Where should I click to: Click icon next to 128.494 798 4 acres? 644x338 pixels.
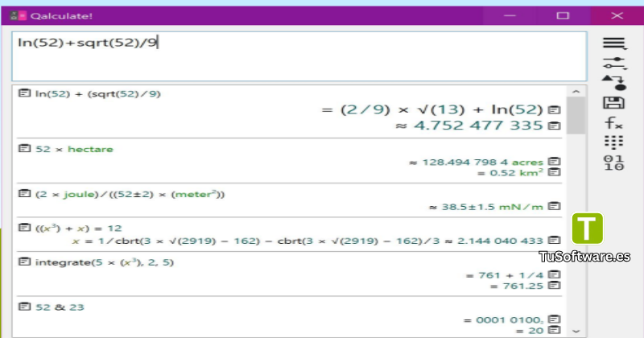point(554,162)
